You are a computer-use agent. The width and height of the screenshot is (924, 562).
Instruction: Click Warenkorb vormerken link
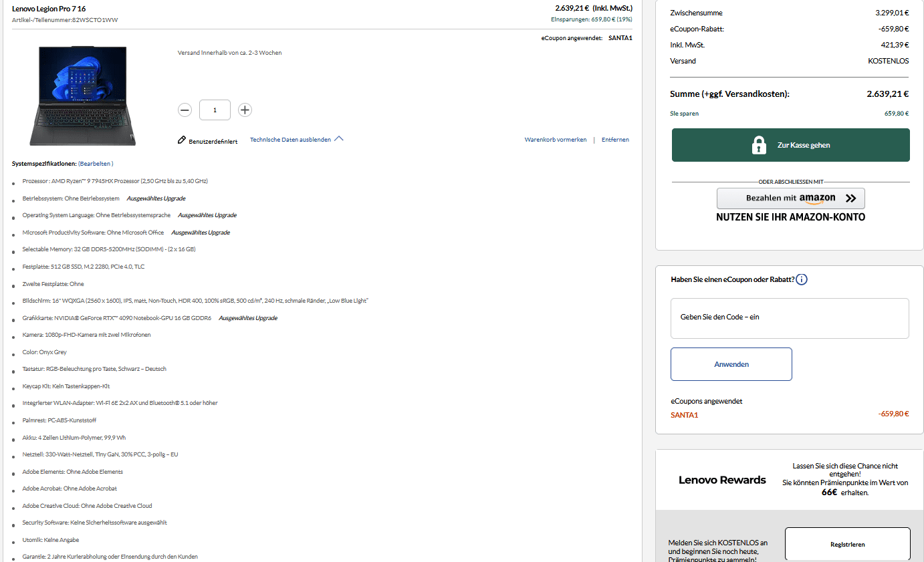click(556, 140)
